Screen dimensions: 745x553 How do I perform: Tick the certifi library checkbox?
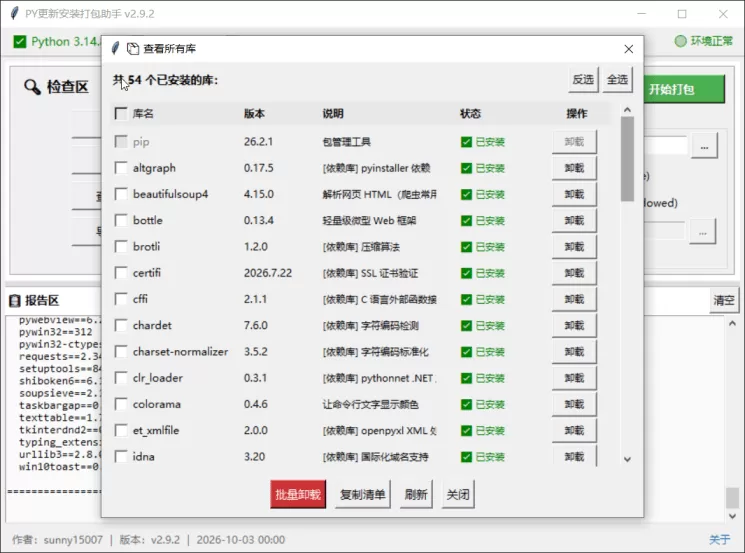(x=121, y=273)
